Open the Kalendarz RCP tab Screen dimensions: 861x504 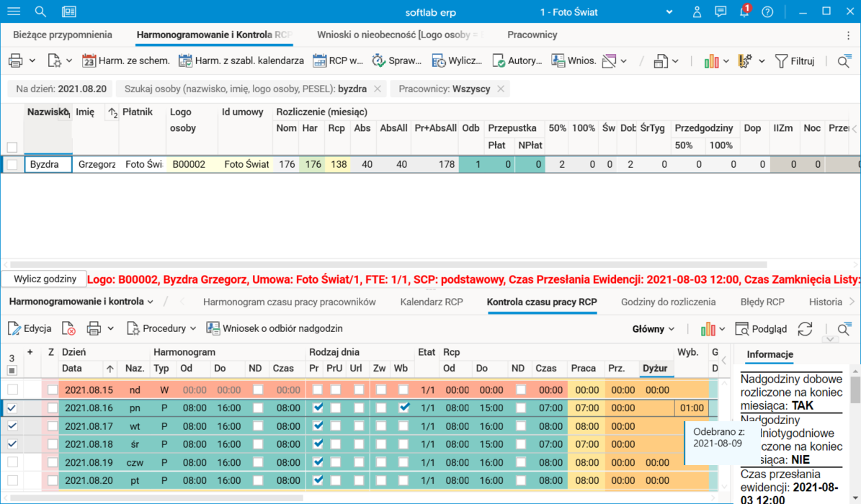tap(432, 302)
